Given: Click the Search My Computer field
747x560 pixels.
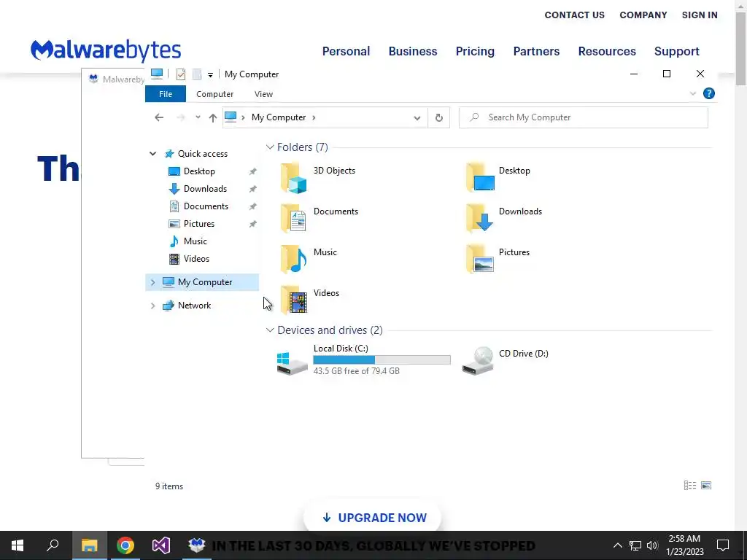Looking at the screenshot, I should tap(583, 117).
